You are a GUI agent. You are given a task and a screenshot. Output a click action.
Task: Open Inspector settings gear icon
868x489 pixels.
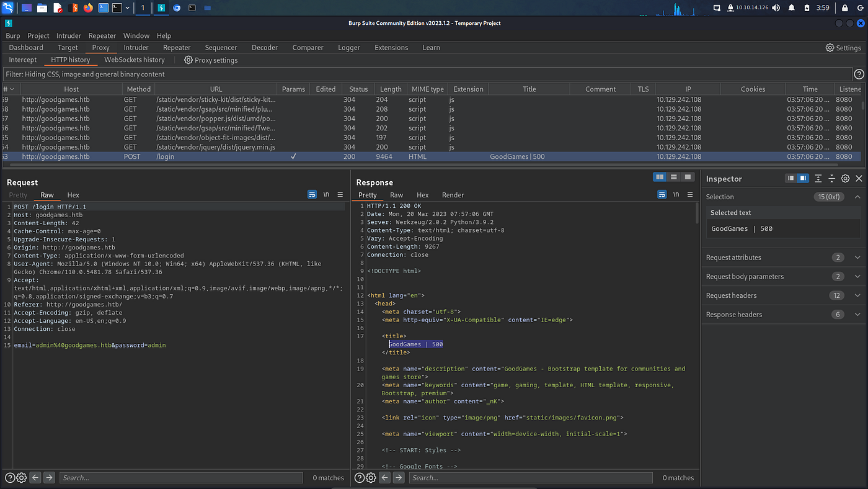coord(845,179)
